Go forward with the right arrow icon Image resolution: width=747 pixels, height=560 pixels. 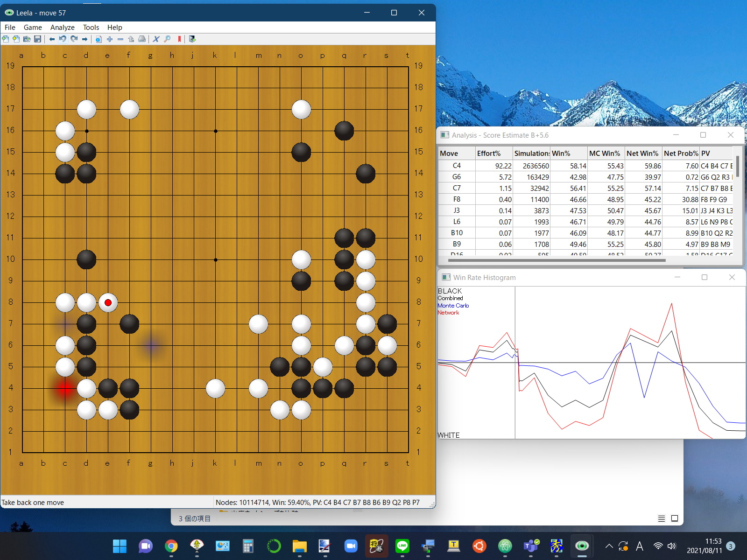pyautogui.click(x=85, y=39)
